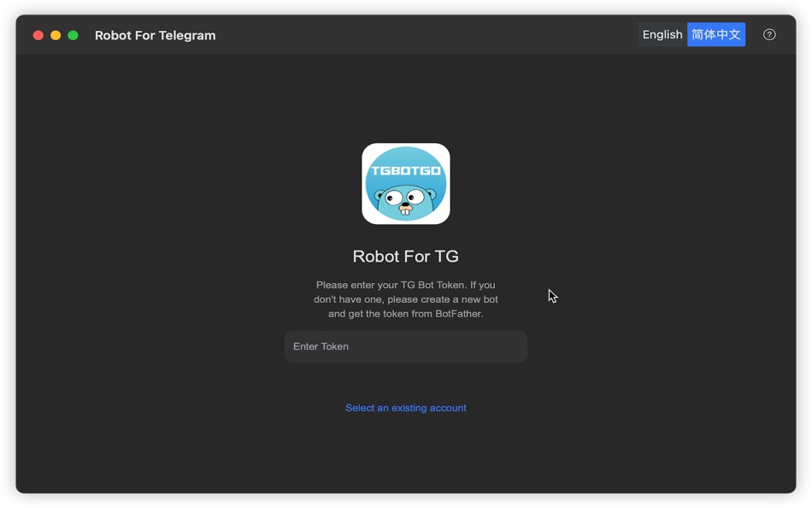Click the BotFather instruction text

click(x=405, y=299)
